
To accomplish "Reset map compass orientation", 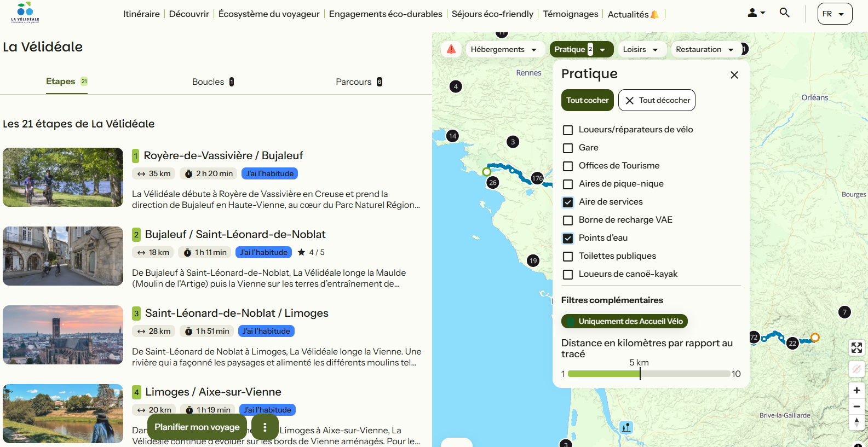I will coord(856,422).
